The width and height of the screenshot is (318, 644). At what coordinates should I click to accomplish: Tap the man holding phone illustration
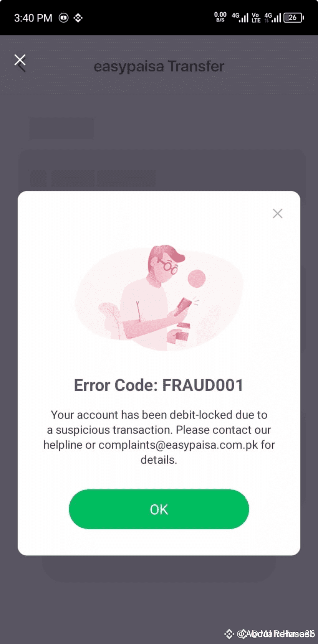point(159,297)
